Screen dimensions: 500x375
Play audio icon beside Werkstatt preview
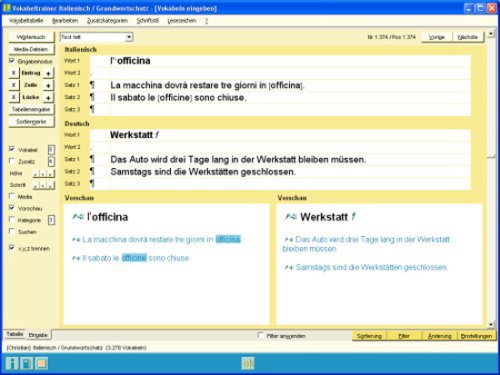[291, 217]
